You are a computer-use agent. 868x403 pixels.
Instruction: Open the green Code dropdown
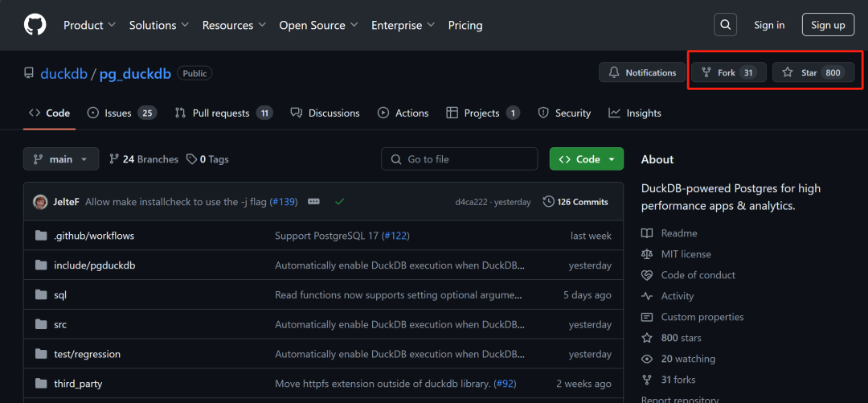click(x=587, y=159)
